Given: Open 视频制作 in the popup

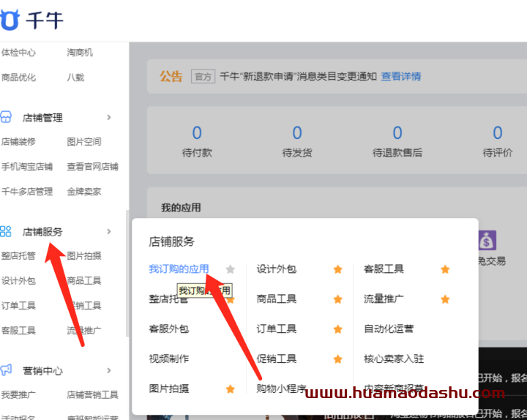Looking at the screenshot, I should (x=169, y=359).
